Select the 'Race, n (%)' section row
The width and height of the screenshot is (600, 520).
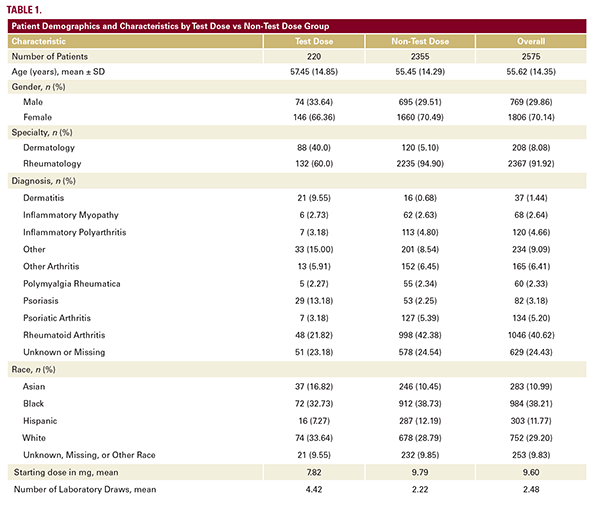39,369
